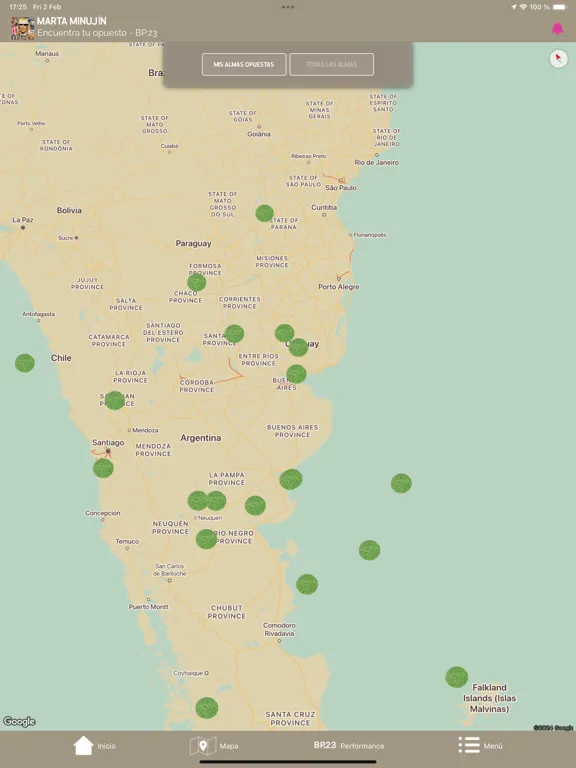576x768 pixels.
Task: Tap green marker on Formosa Province
Action: 196,282
